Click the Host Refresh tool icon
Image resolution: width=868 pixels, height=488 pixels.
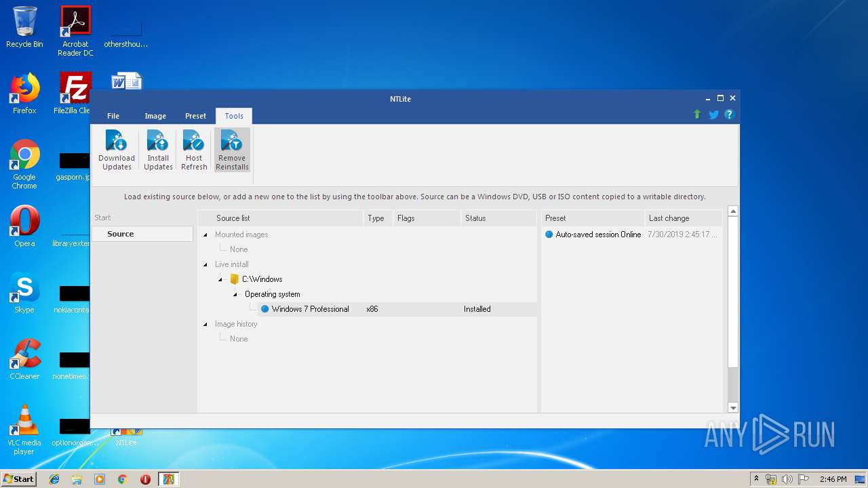click(x=194, y=141)
